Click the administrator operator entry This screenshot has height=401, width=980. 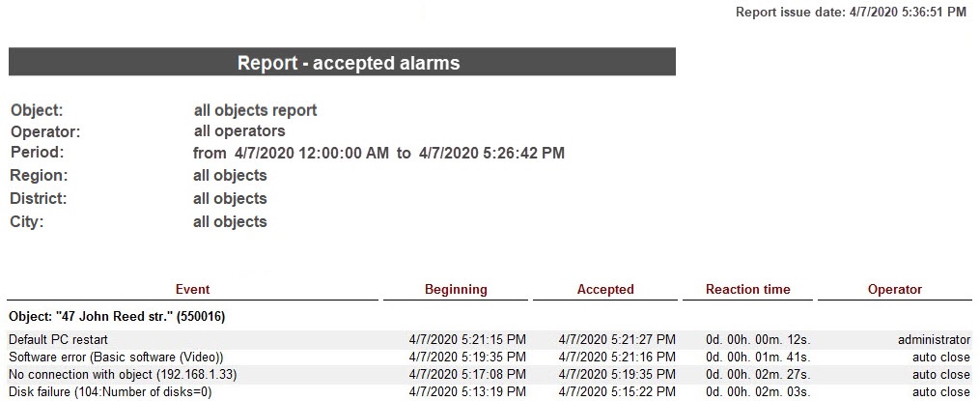click(x=934, y=340)
